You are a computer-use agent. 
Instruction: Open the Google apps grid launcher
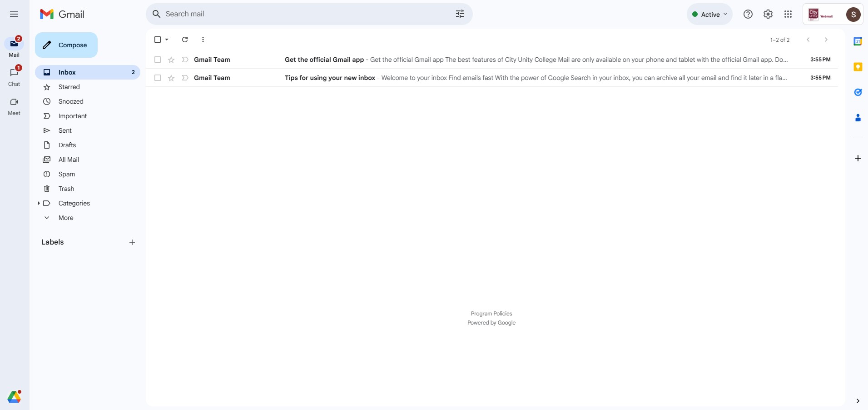(788, 14)
